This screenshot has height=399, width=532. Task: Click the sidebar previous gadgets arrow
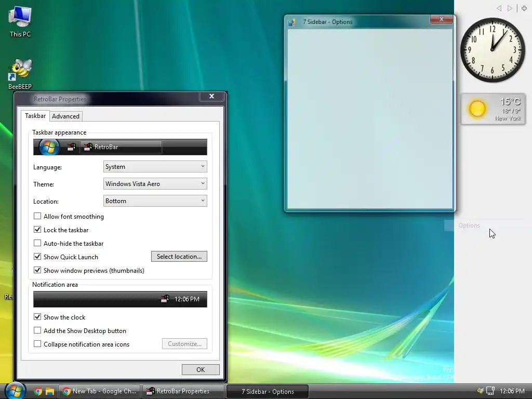pos(499,8)
